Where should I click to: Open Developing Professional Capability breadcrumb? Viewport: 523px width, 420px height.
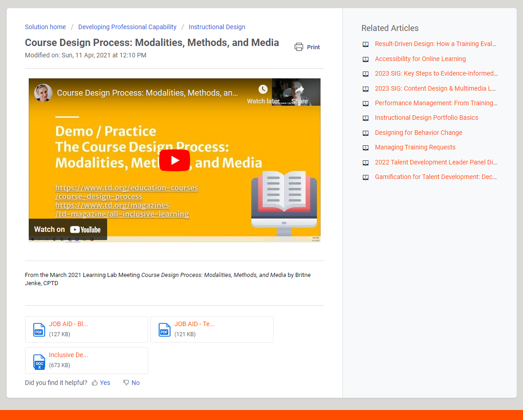[127, 27]
